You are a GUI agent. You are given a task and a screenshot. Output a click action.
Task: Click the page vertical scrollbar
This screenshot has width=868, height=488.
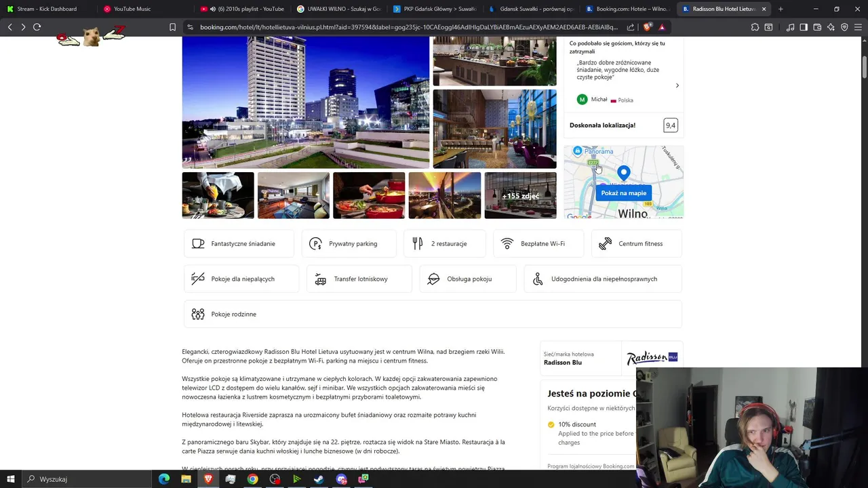[x=865, y=68]
